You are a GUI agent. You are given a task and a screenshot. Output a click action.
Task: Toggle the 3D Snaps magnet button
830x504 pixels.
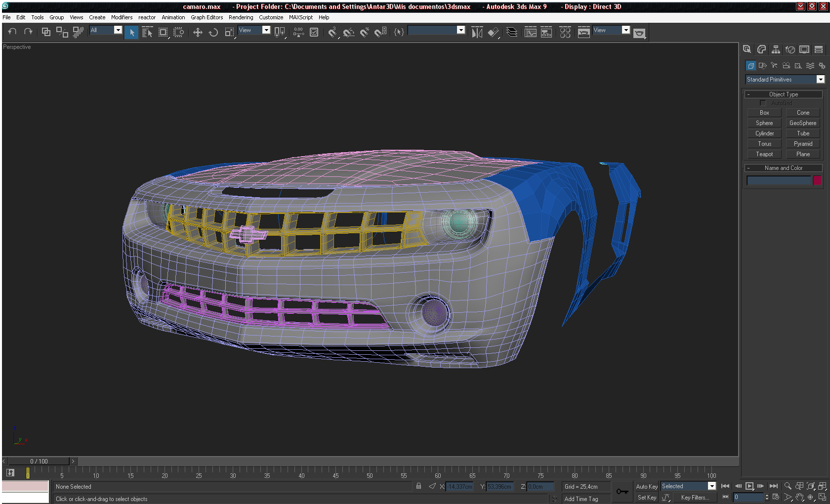point(332,32)
